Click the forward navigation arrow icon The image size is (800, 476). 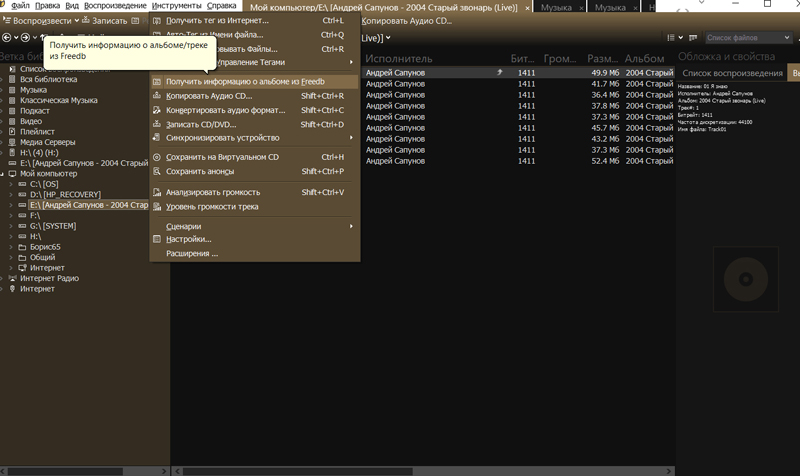(25, 37)
